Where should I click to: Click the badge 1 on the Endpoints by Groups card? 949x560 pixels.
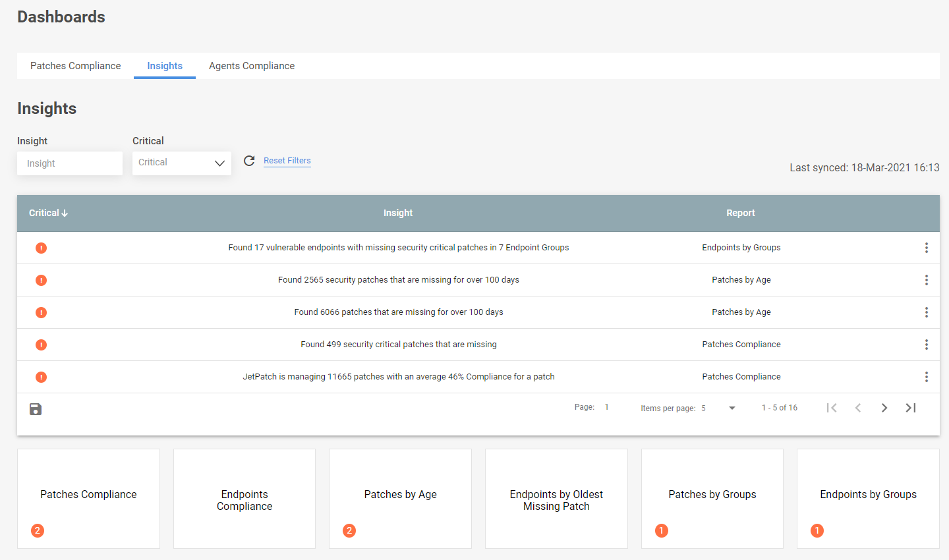tap(817, 530)
